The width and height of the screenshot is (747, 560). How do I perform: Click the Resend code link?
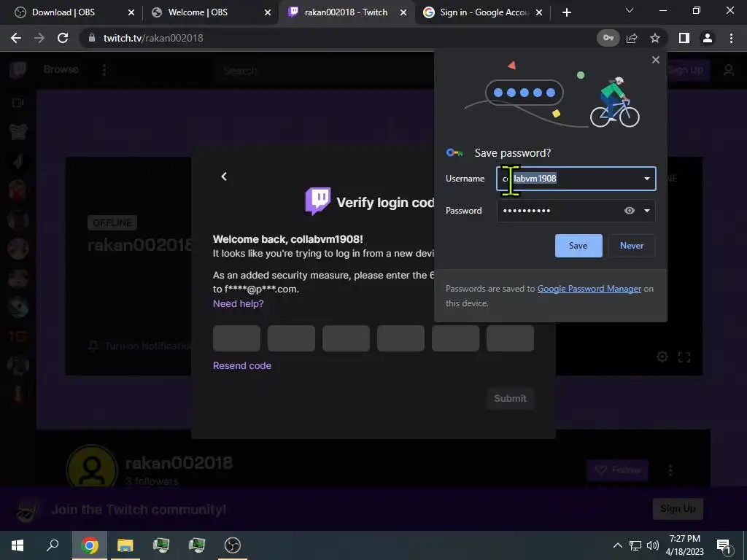242,366
